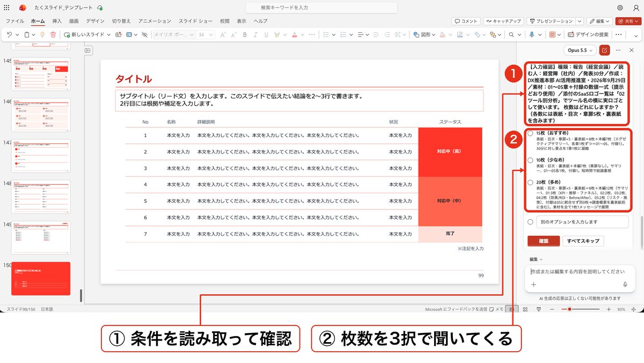Click the zoom slider handle
This screenshot has width=644, height=363.
[x=569, y=309]
